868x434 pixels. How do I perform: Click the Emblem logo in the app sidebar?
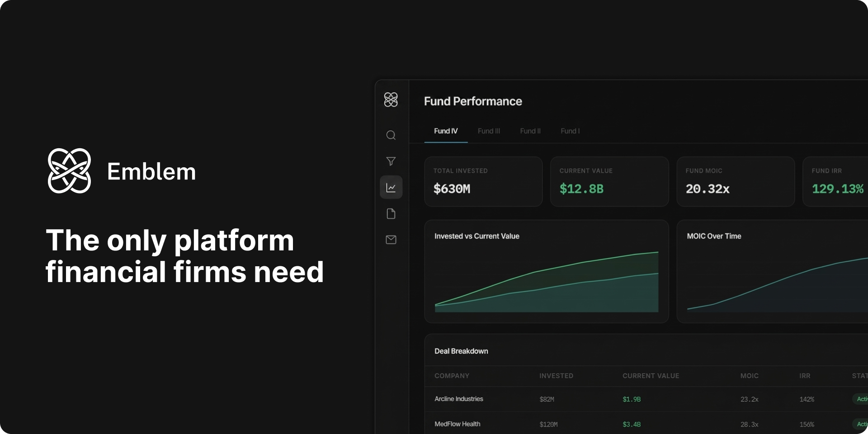(391, 99)
